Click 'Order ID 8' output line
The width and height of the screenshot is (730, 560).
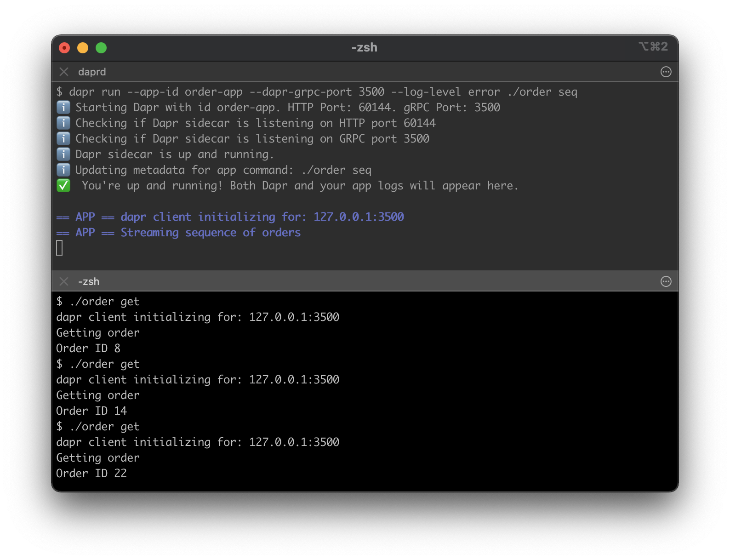[88, 349]
